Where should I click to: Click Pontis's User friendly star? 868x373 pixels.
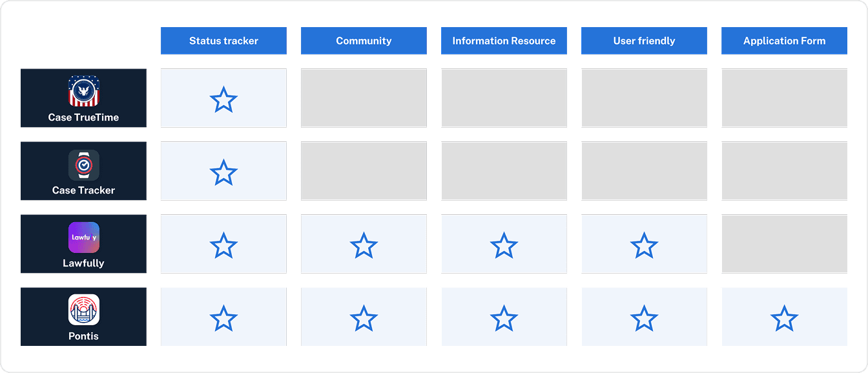pos(644,318)
